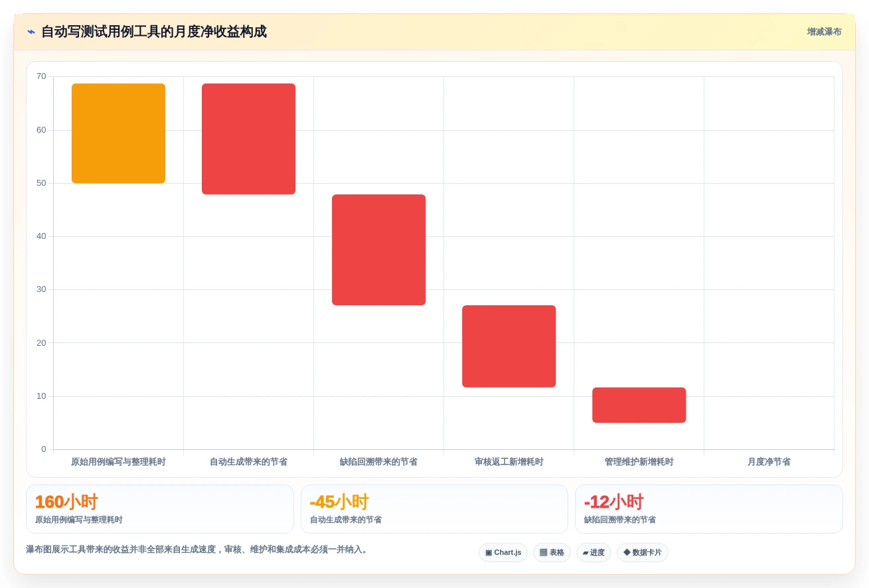Click the 160小时 stat card value
The height and width of the screenshot is (588, 869).
(66, 502)
